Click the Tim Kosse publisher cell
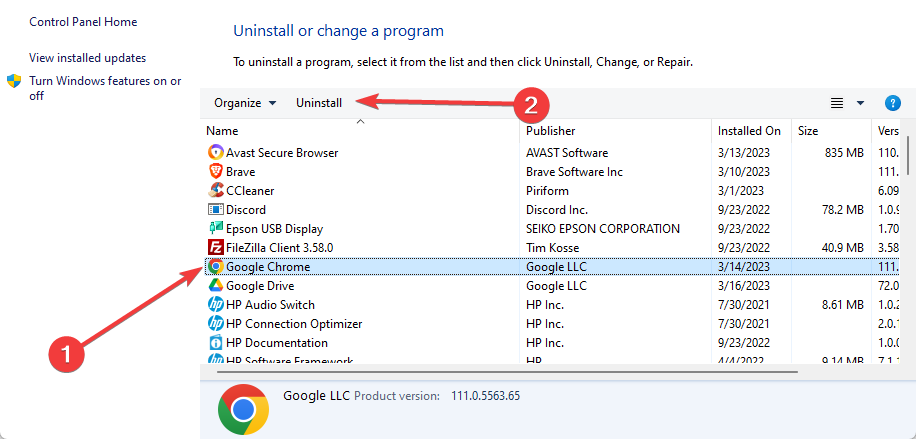 tap(551, 247)
